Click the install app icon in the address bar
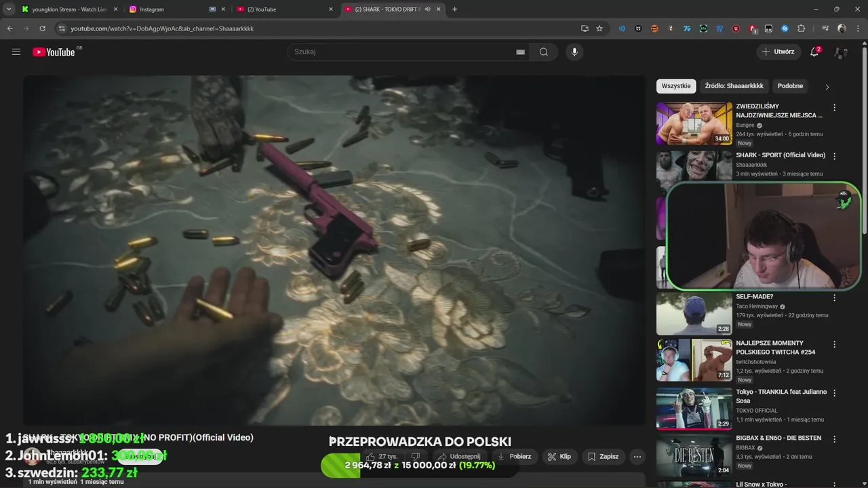The height and width of the screenshot is (488, 868). point(585,28)
